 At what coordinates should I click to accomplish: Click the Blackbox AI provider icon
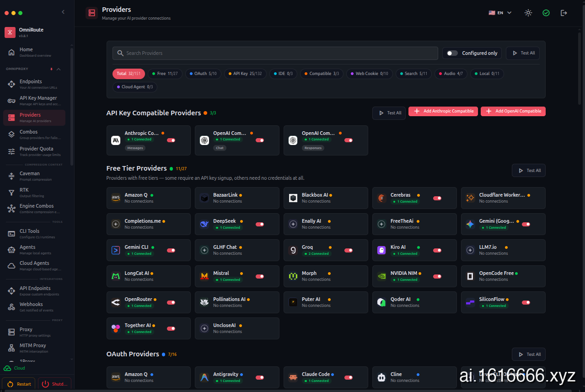tap(293, 198)
